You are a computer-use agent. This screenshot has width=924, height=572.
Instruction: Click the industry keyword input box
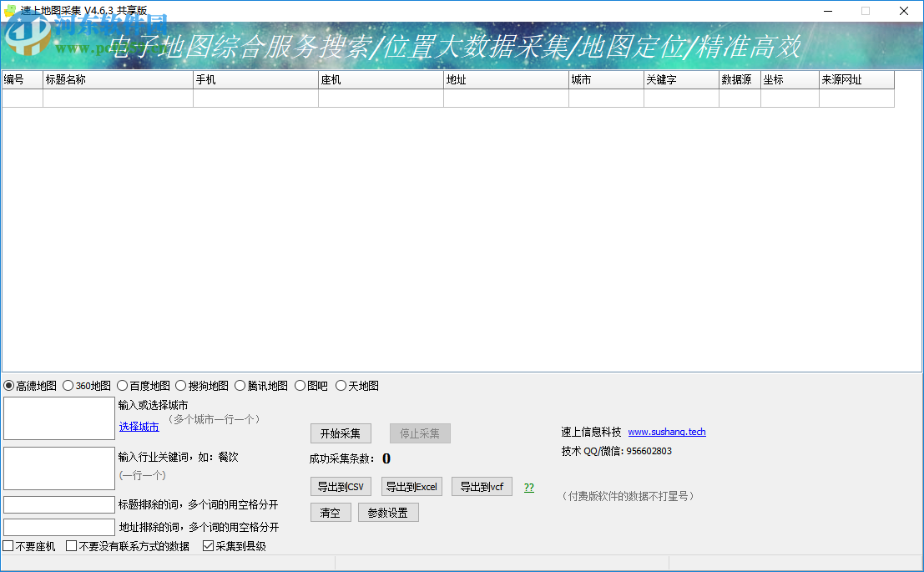pyautogui.click(x=58, y=468)
